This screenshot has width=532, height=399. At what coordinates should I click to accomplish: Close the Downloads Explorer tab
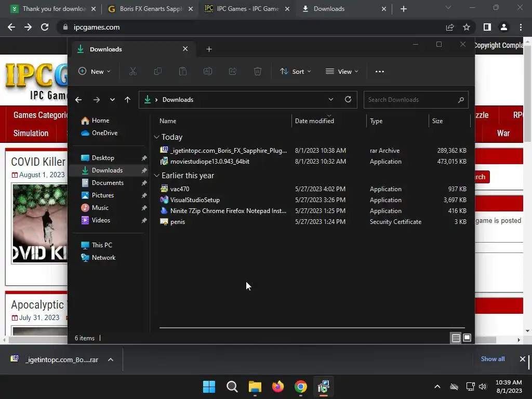point(185,49)
